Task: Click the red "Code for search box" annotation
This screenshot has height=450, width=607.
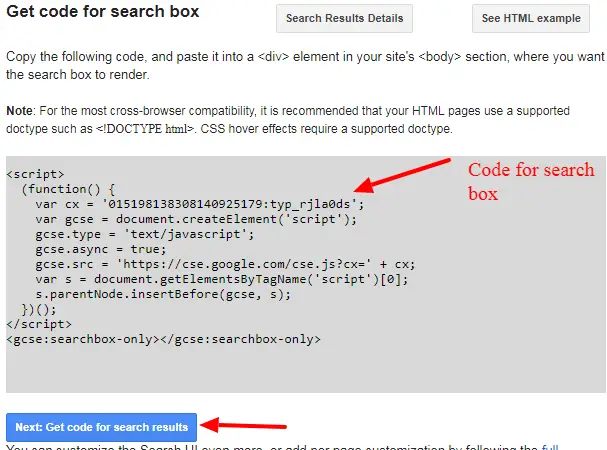Action: pyautogui.click(x=530, y=180)
